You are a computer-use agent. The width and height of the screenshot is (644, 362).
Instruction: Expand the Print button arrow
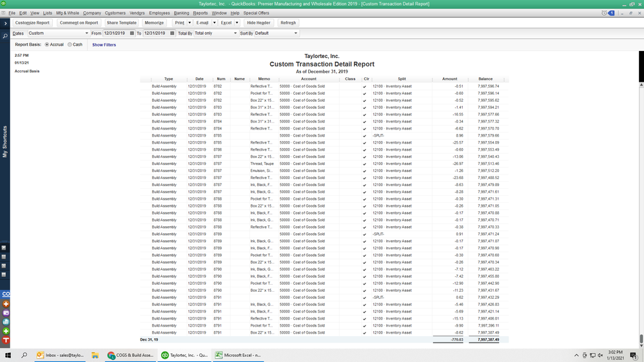[x=190, y=23]
